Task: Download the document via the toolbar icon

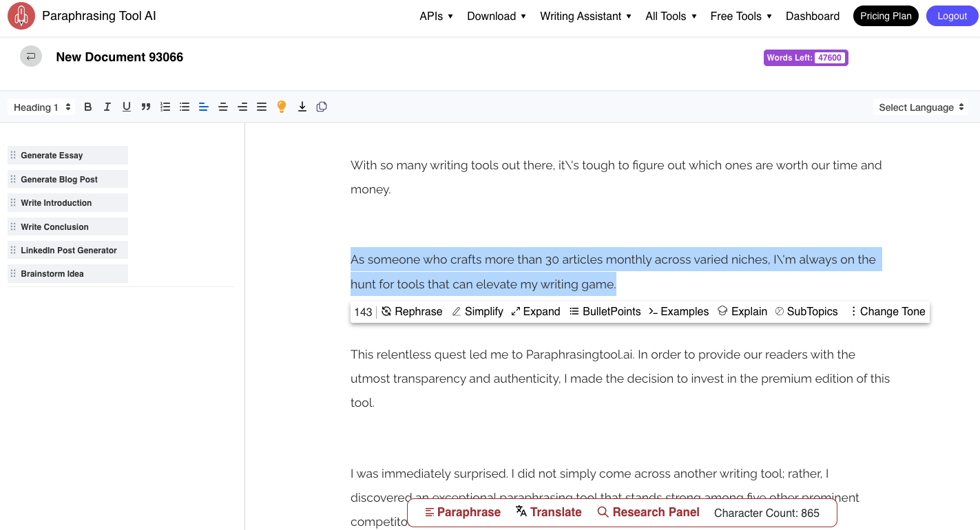Action: coord(302,107)
